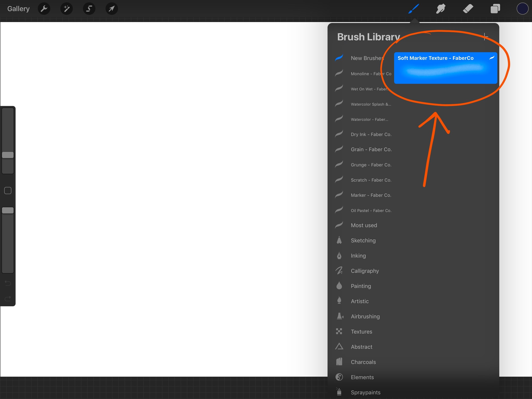Open the Actions wrench menu
532x399 pixels.
(x=44, y=9)
